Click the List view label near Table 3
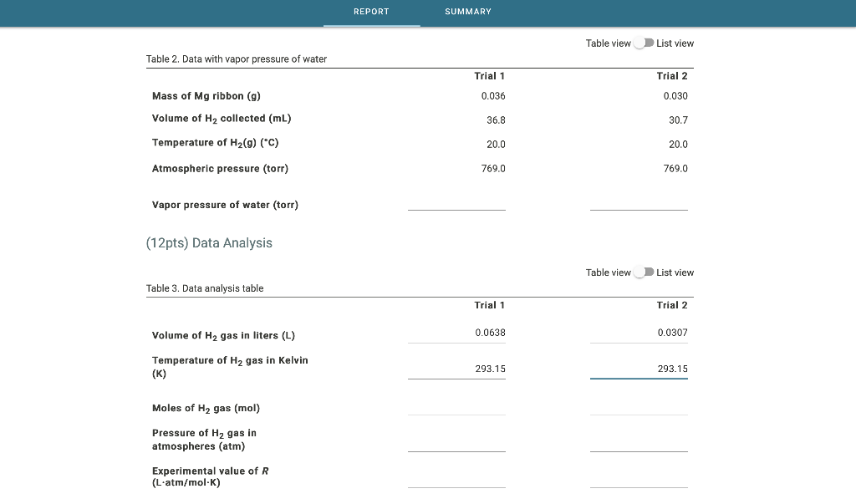856x504 pixels. (675, 272)
